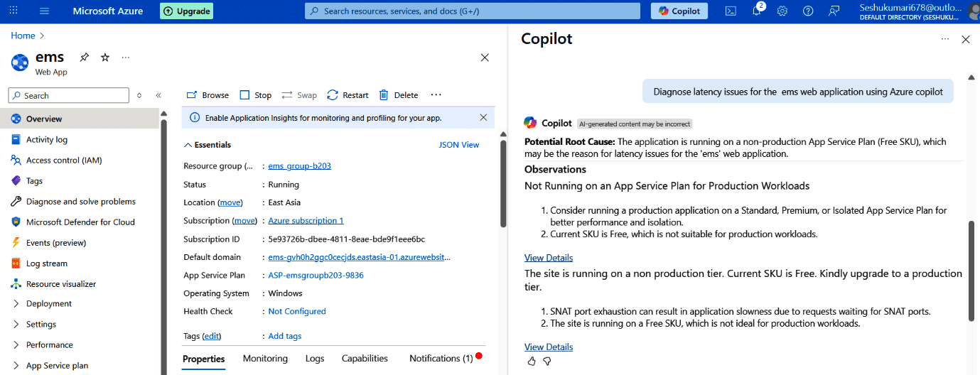Select Overview in the sidebar
The image size is (980, 375).
(x=80, y=119)
